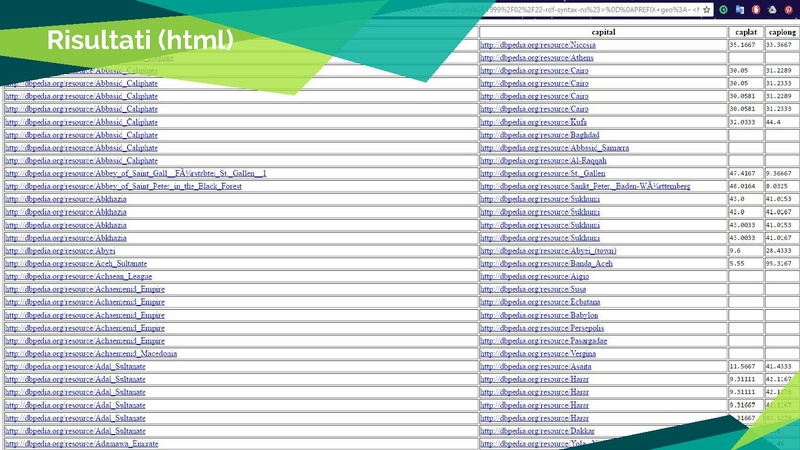Screen dimensions: 800x450
Task: Select caplong value 28.4333
Action: pyautogui.click(x=779, y=251)
